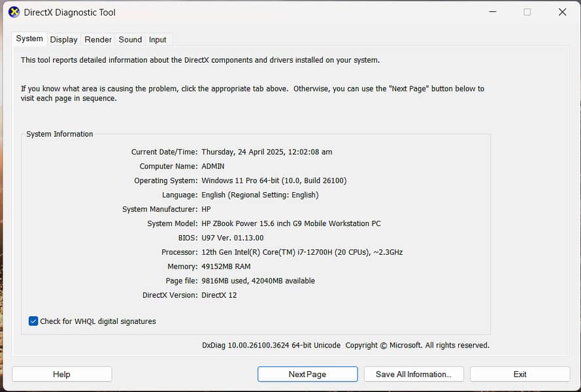The height and width of the screenshot is (392, 581).
Task: Click the DirectX icon in the title bar
Action: [14, 12]
